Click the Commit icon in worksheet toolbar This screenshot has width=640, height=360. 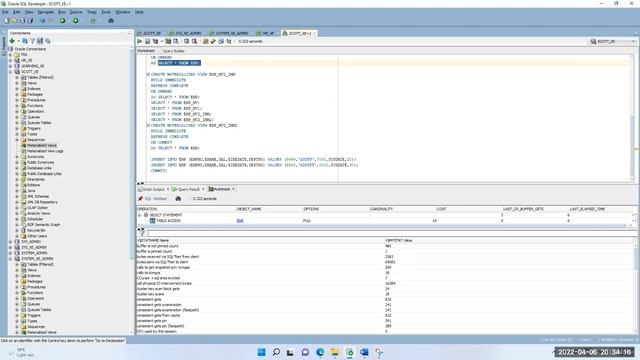tap(187, 41)
